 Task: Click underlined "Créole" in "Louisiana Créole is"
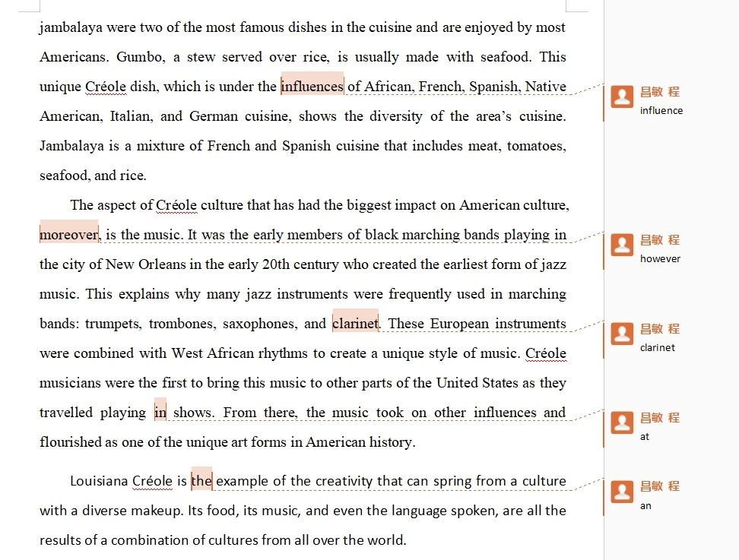(x=152, y=480)
